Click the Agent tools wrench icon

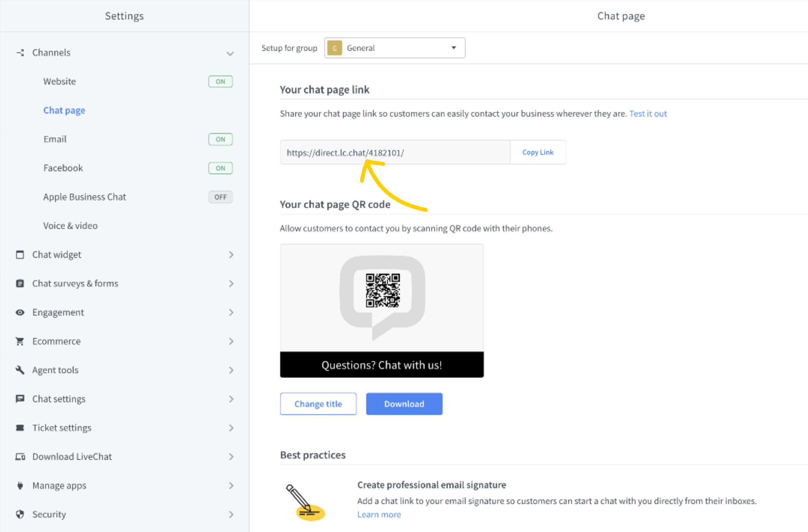20,370
